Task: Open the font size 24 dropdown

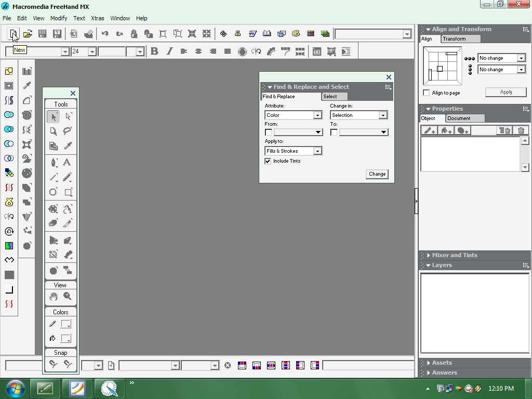Action: (x=92, y=51)
